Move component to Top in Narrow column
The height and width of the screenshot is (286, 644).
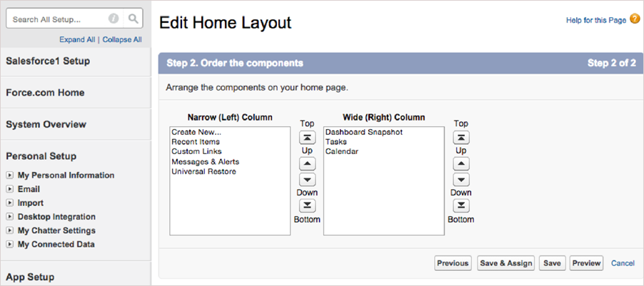pyautogui.click(x=307, y=137)
